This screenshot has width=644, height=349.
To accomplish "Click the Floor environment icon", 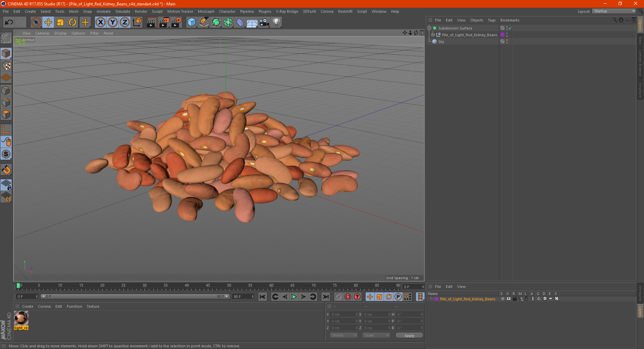I will click(x=252, y=22).
